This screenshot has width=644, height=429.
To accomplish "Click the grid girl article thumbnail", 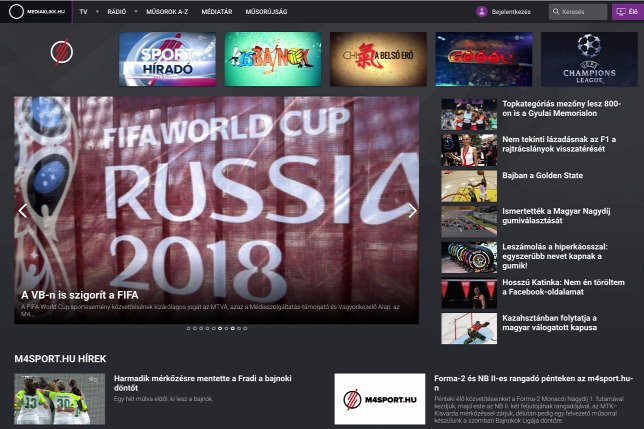I will coord(469,150).
